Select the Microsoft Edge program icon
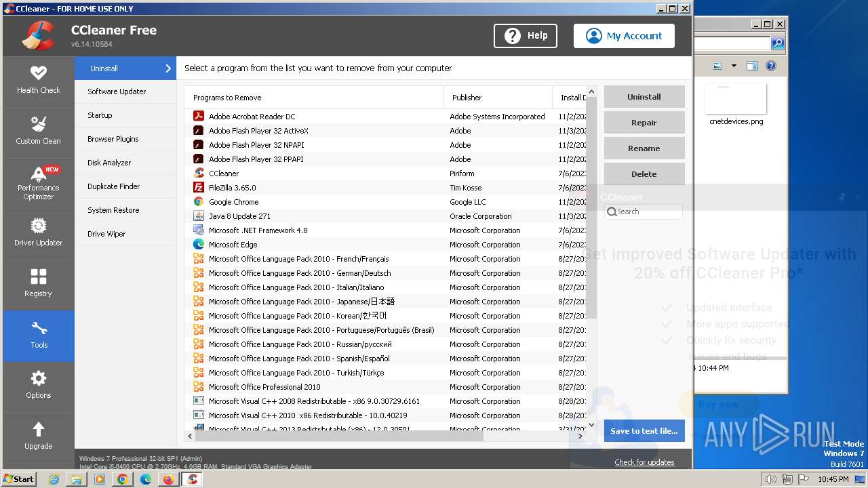The image size is (868, 488). tap(199, 245)
